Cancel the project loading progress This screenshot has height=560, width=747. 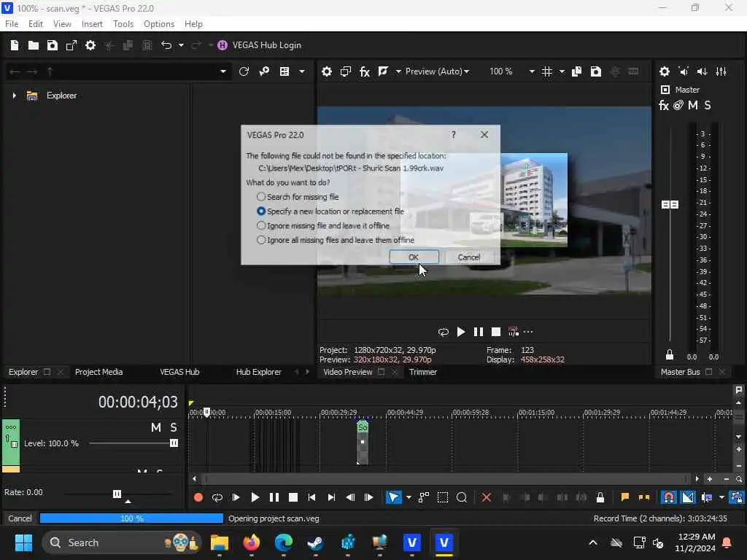[20, 518]
